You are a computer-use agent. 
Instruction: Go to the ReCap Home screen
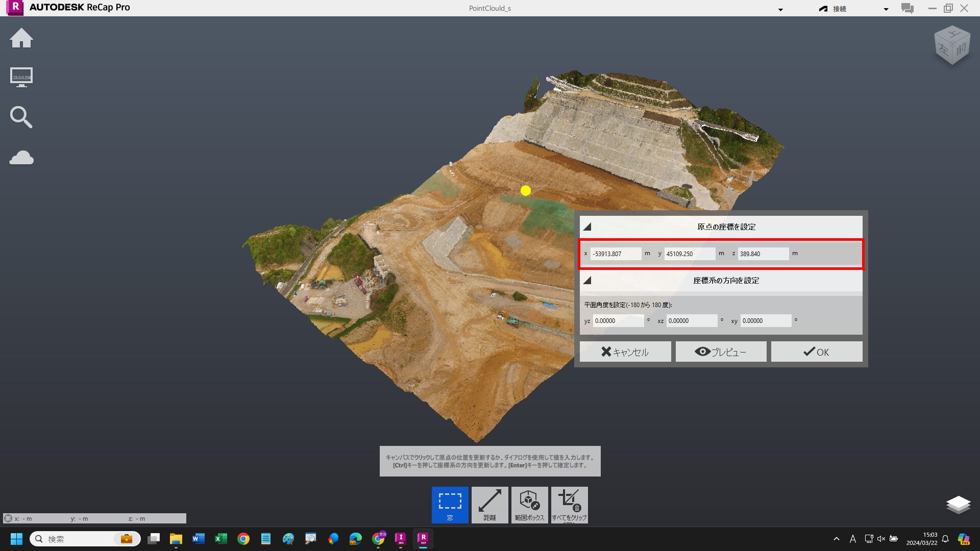pyautogui.click(x=21, y=38)
